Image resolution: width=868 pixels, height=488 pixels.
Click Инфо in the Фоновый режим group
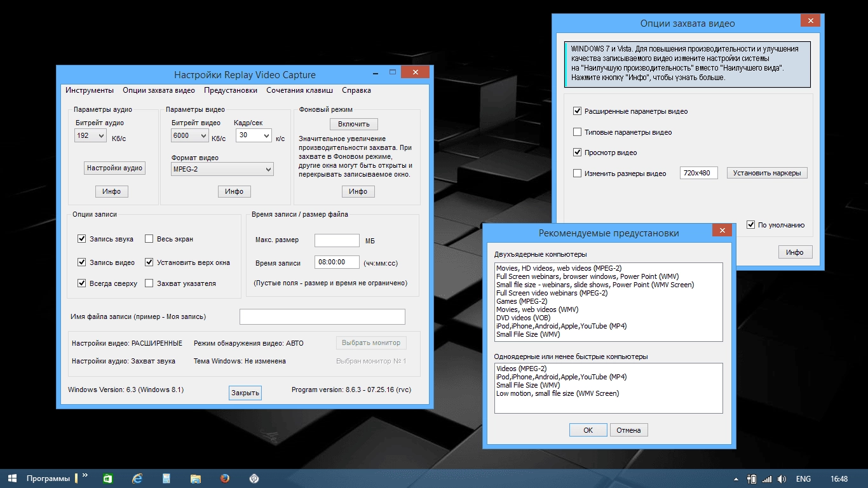tap(358, 191)
